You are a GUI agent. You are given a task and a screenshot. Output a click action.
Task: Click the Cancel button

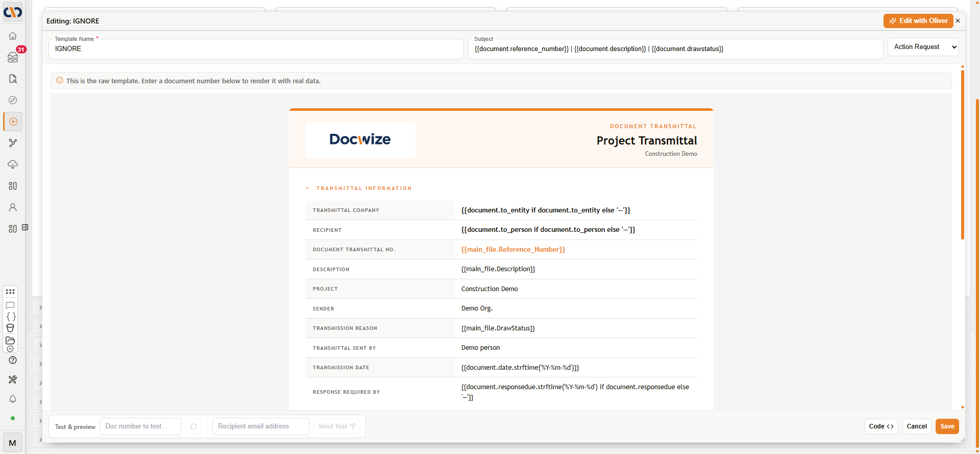pos(917,426)
